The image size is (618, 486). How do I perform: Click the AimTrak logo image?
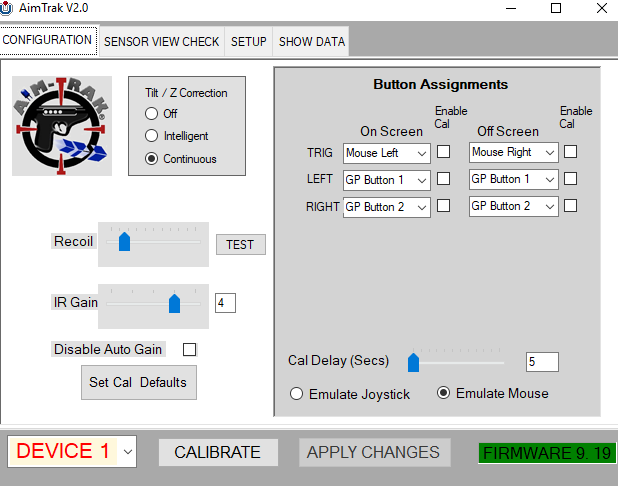coord(62,126)
